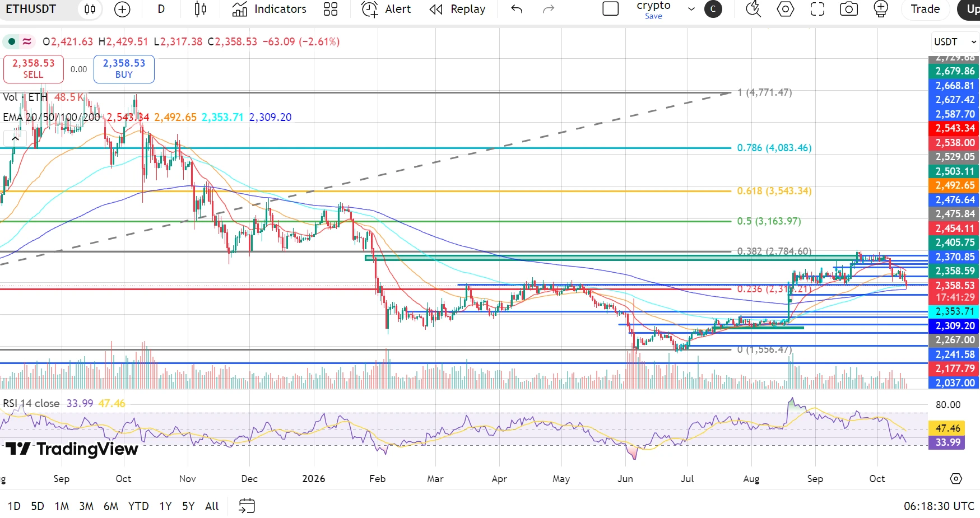Open the ideas lightbulb icon
This screenshot has height=518, width=980.
tap(881, 9)
